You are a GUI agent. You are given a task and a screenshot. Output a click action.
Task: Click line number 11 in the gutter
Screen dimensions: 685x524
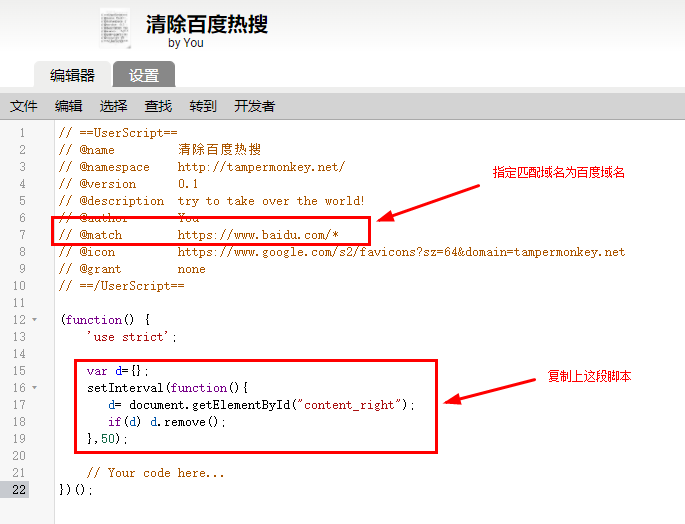point(19,303)
